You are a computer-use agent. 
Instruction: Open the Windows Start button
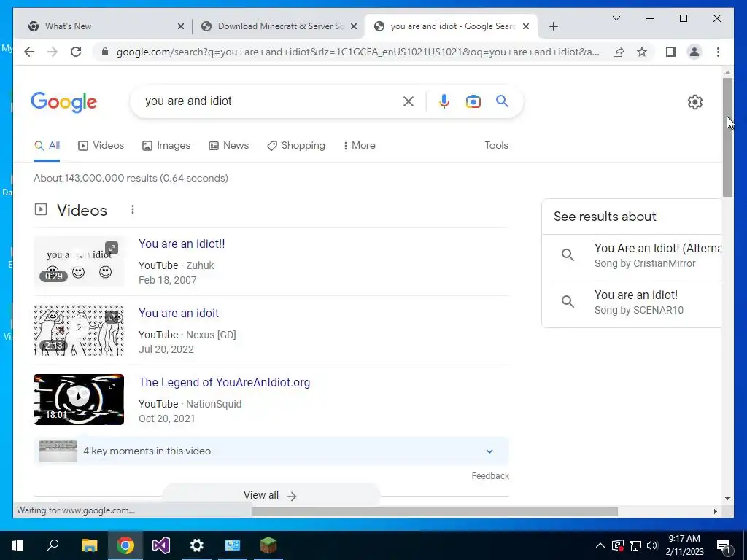(18, 545)
